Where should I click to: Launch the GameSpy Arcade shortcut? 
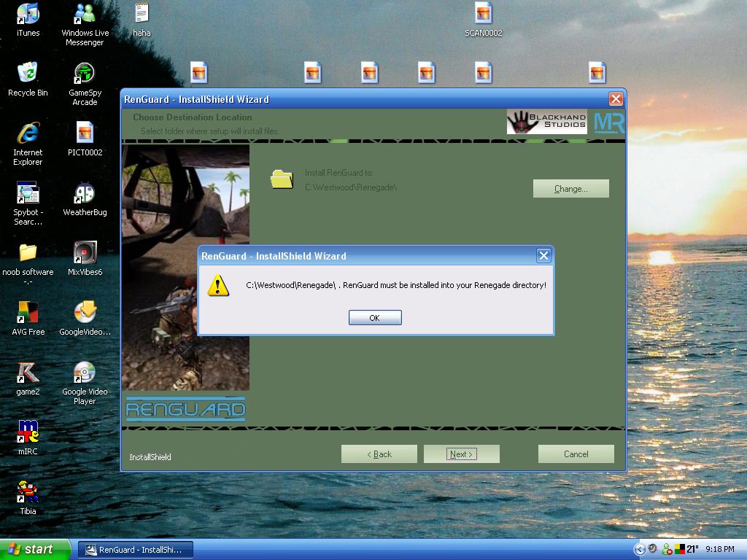click(85, 74)
